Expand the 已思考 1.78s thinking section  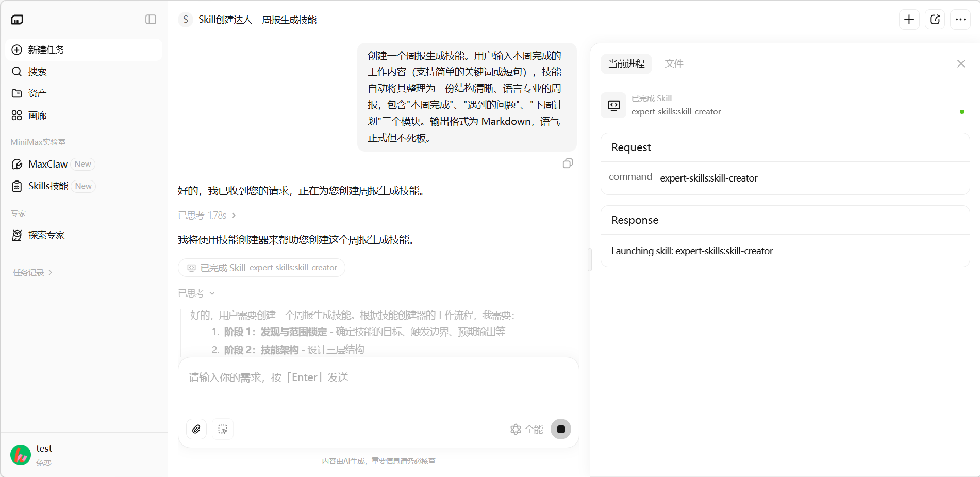[207, 216]
